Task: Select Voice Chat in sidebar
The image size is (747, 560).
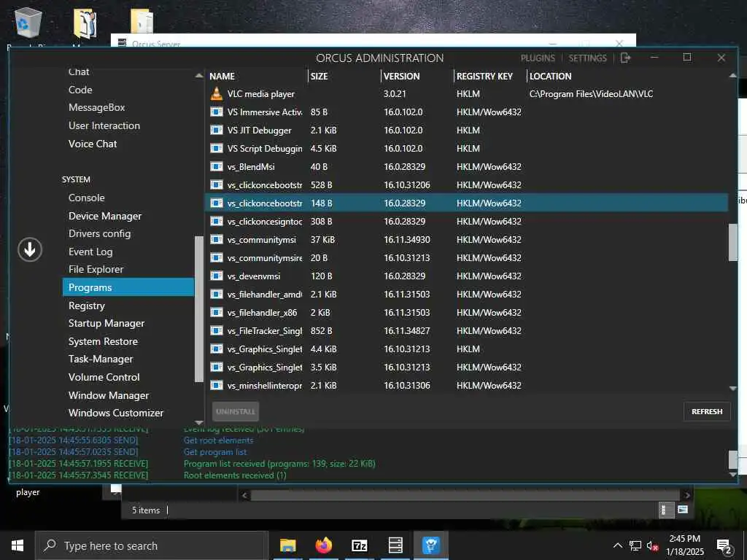Action: click(93, 144)
